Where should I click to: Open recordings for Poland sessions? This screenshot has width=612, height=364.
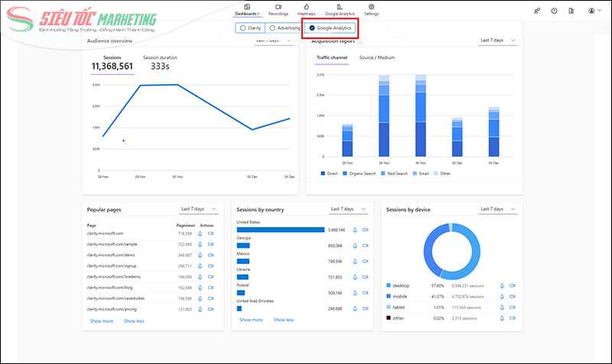pos(366,293)
